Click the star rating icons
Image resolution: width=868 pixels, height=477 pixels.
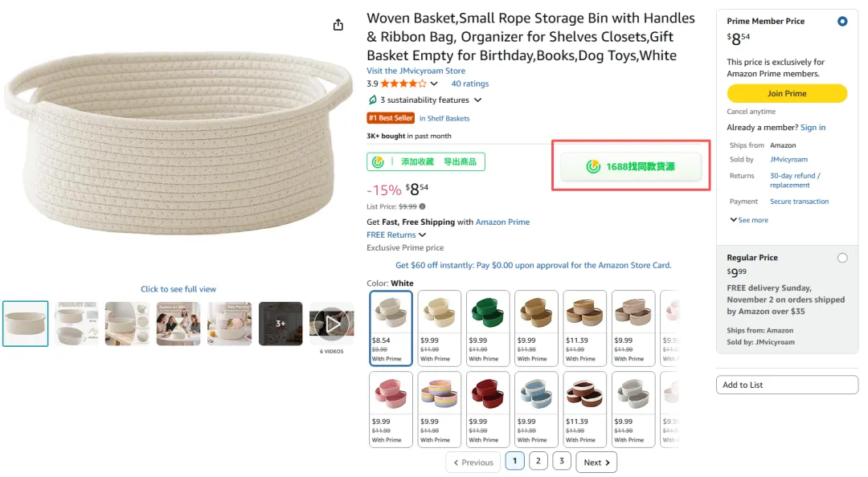(403, 84)
